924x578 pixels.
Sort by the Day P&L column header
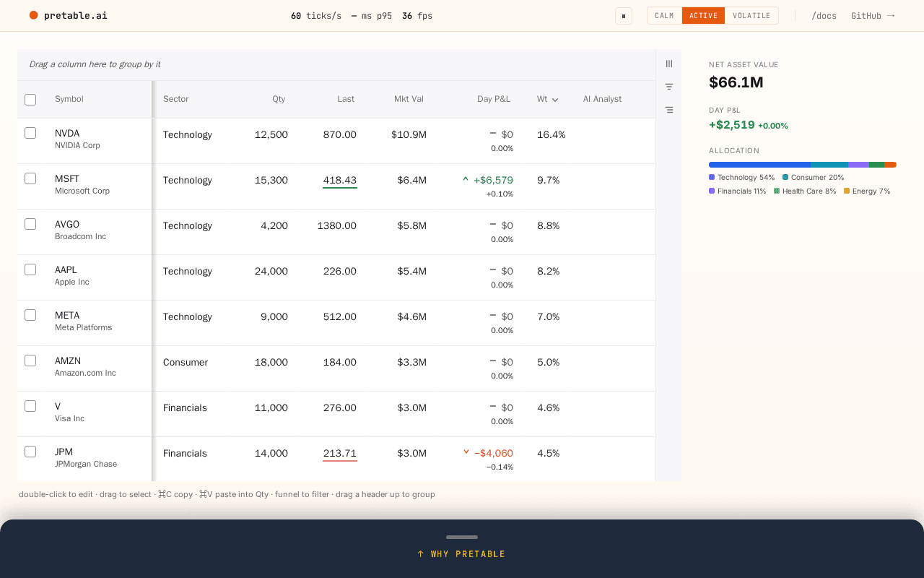[x=494, y=99]
